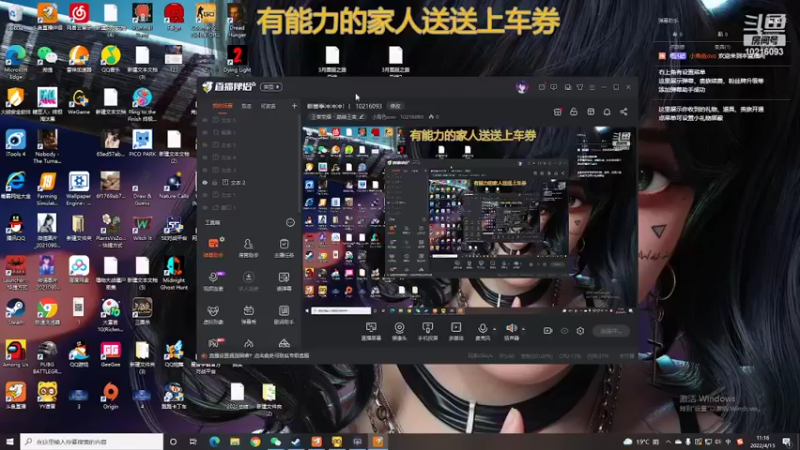The height and width of the screenshot is (450, 800).
Task: Click the padlock icon beside the bell
Action: click(573, 112)
